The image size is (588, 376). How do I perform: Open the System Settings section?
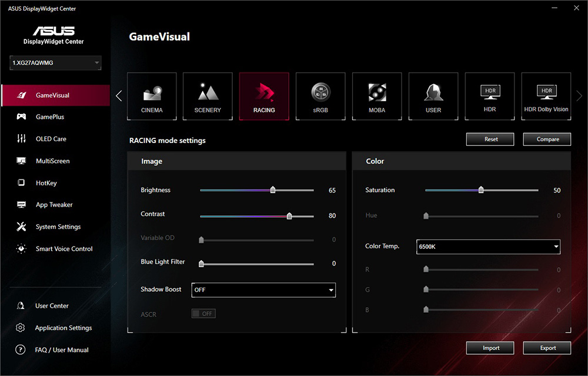point(58,227)
